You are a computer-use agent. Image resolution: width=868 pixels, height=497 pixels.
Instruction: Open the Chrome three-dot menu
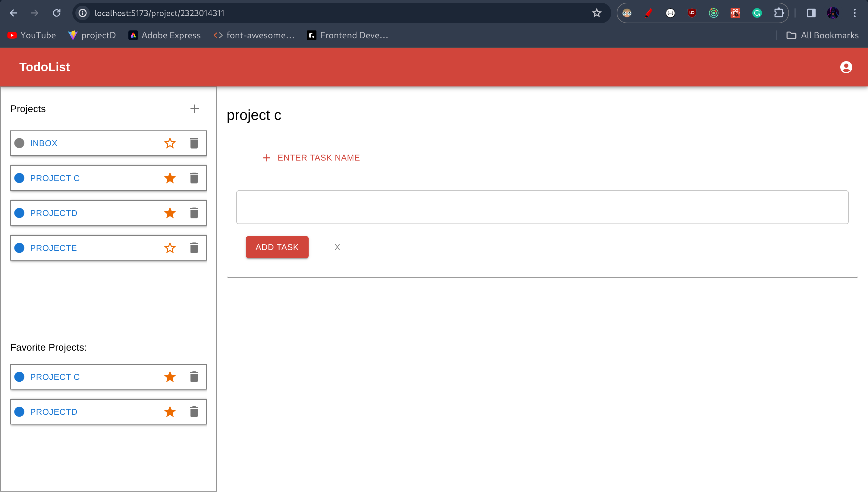855,13
